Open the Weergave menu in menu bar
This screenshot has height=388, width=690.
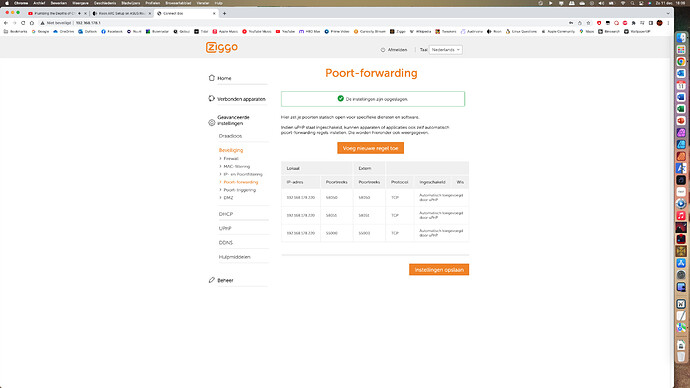click(x=81, y=3)
